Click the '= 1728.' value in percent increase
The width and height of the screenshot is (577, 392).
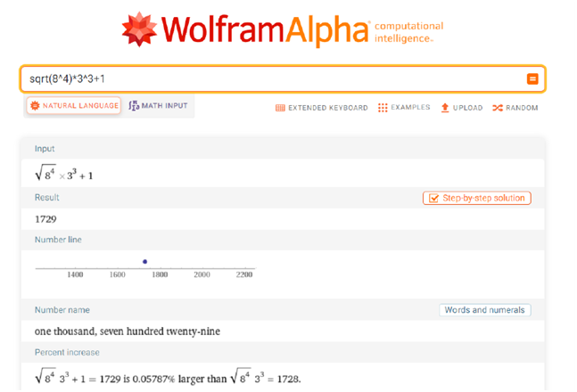coord(284,380)
